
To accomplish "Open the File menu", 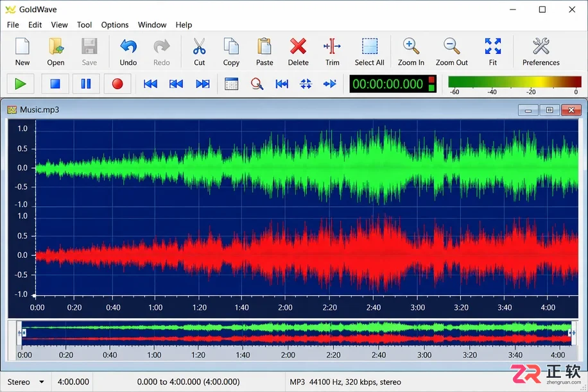I will [x=13, y=25].
